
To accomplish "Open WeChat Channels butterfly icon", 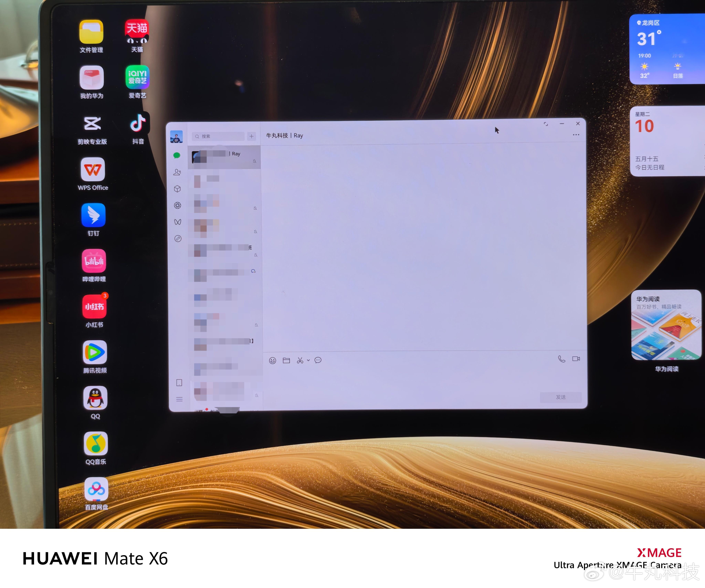I will [178, 222].
